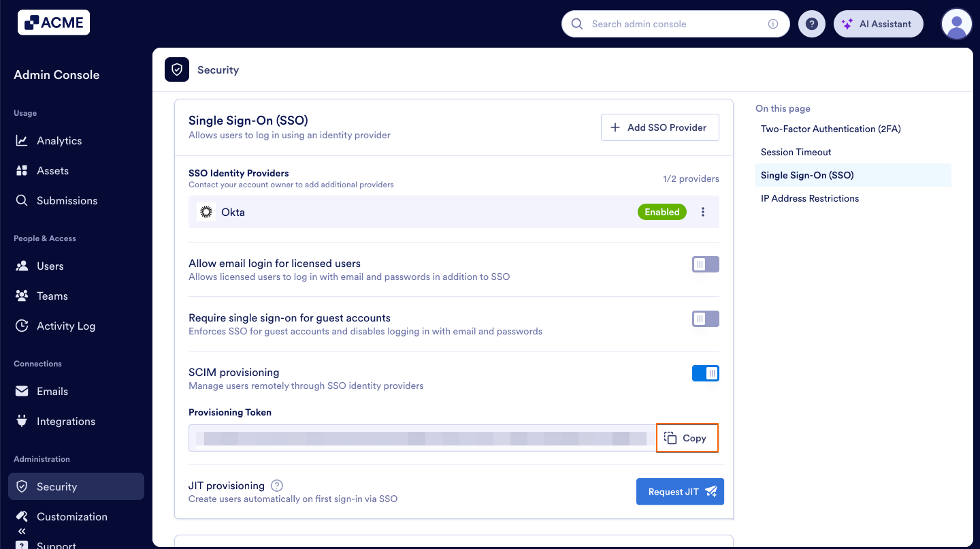The image size is (980, 549).
Task: Copy the Provisioning Token
Action: (x=687, y=437)
